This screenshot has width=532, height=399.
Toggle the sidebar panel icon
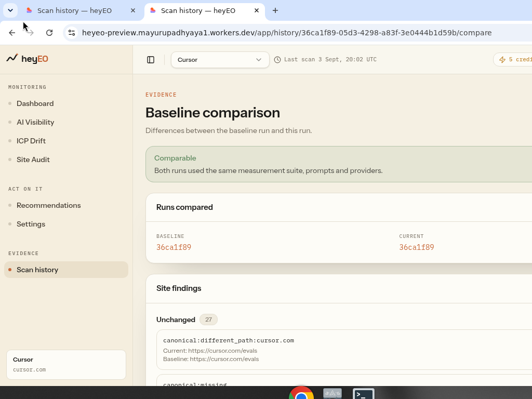point(151,60)
